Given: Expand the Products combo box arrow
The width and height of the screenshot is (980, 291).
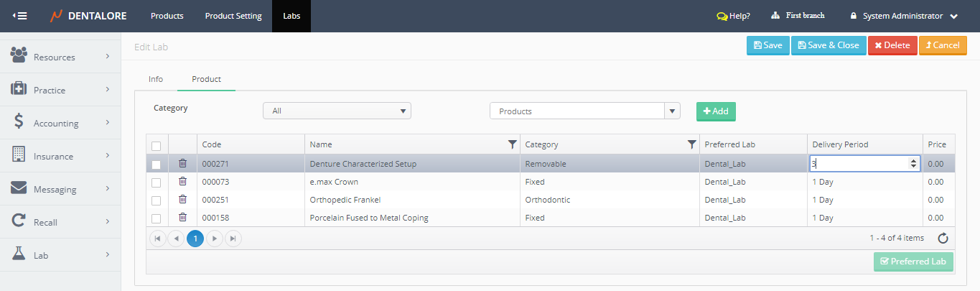Looking at the screenshot, I should point(672,111).
